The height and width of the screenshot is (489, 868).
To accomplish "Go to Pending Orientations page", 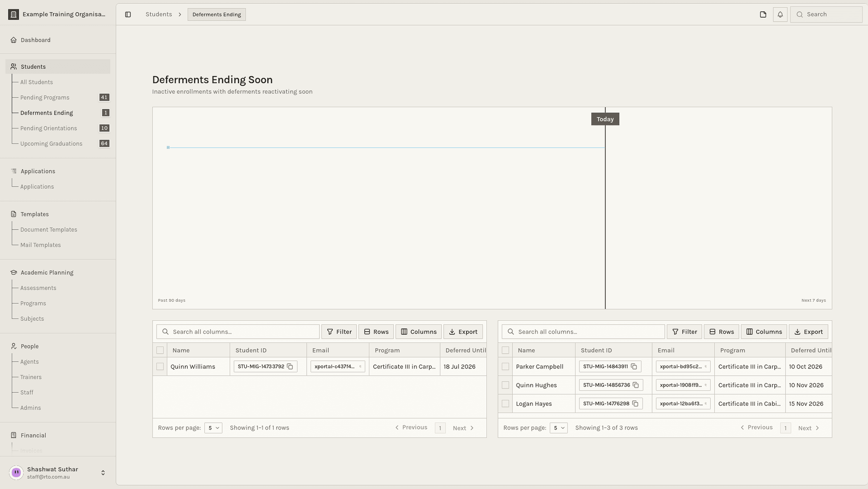I will (x=49, y=128).
